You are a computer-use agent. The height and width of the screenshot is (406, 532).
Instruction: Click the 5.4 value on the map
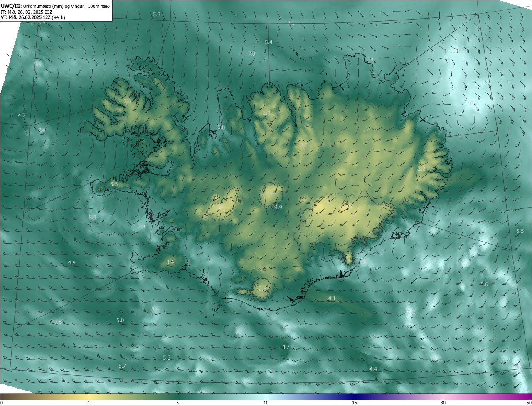[x=268, y=42]
